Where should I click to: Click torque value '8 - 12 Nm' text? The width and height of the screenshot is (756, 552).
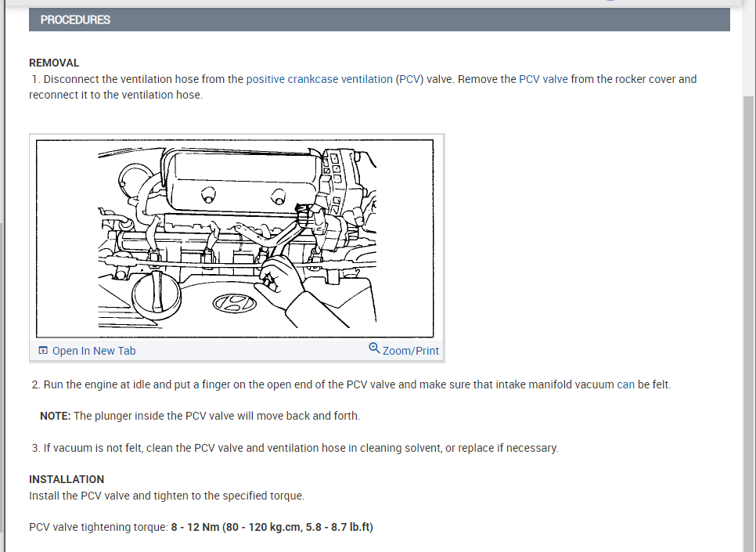[x=196, y=527]
